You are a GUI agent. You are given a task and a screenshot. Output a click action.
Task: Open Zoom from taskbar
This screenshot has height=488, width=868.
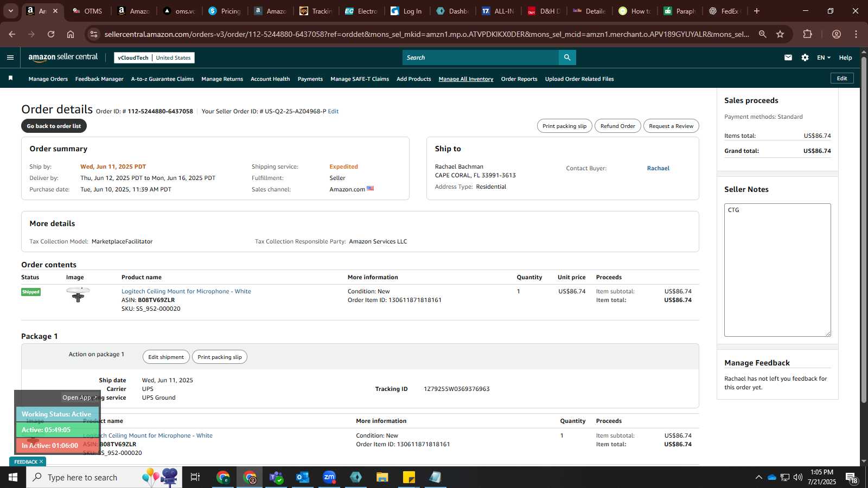[x=329, y=477]
